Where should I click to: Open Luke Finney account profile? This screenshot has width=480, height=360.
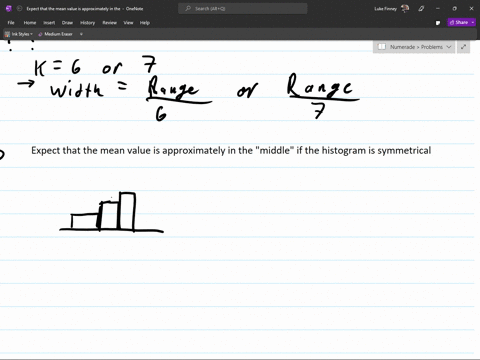[392, 9]
